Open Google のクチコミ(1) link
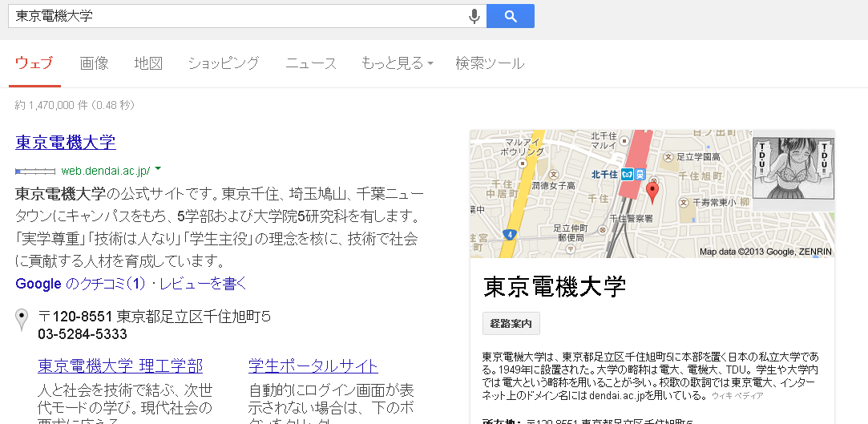 click(80, 284)
